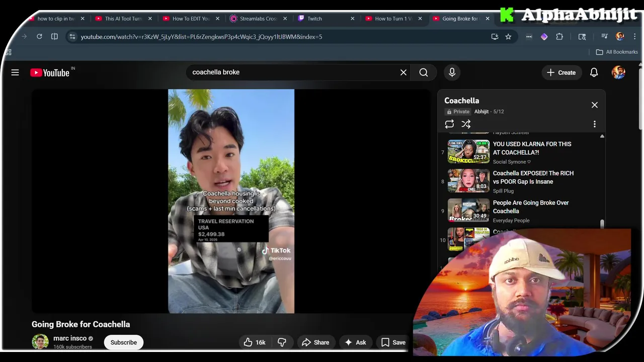Open 'YOU USED KLARNA FOR THIS' thumbnail

point(468,152)
